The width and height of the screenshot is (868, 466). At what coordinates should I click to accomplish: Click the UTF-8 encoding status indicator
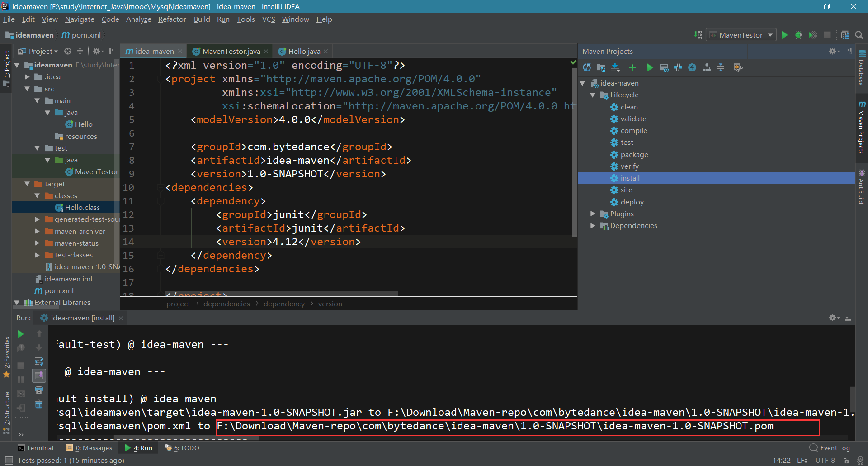click(825, 460)
